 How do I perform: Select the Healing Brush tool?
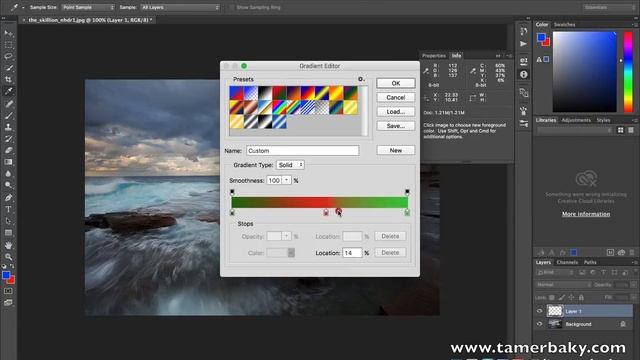pos(9,104)
